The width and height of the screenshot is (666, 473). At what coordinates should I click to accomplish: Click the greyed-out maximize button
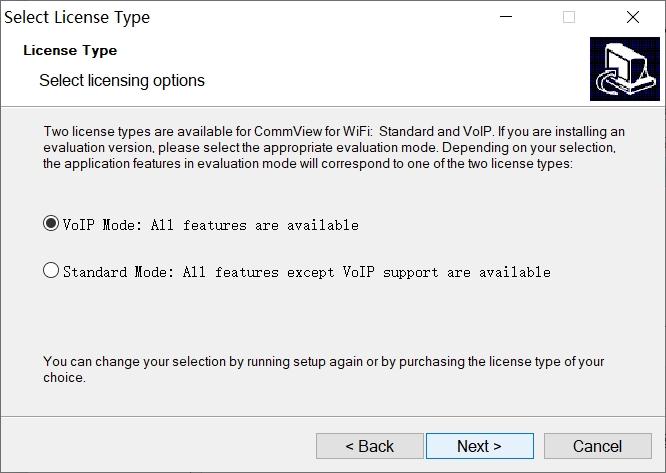(x=569, y=17)
